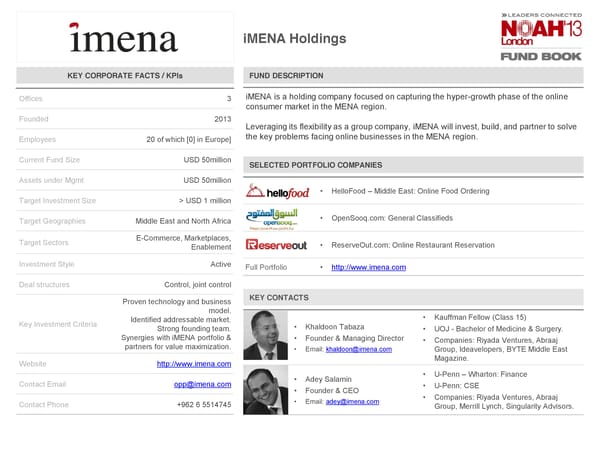Click the NOAH13 London Fund Book logo
Image resolution: width=600 pixels, height=450 pixels.
pos(540,35)
